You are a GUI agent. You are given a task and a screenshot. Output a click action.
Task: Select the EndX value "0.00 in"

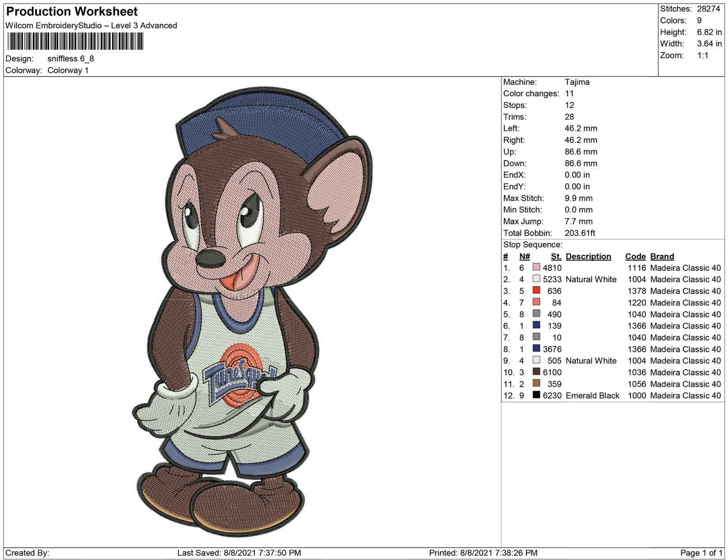pyautogui.click(x=577, y=175)
